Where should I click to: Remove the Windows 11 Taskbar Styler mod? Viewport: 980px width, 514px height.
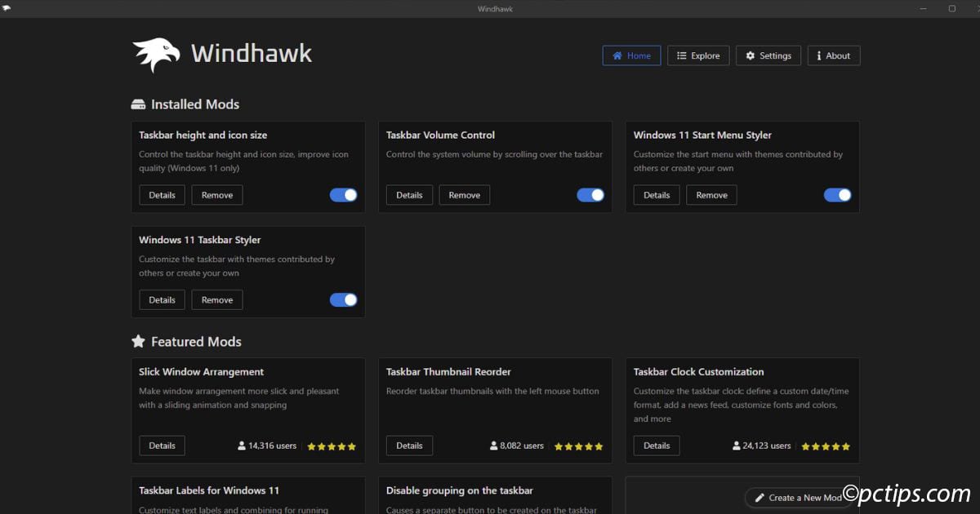[x=216, y=299]
